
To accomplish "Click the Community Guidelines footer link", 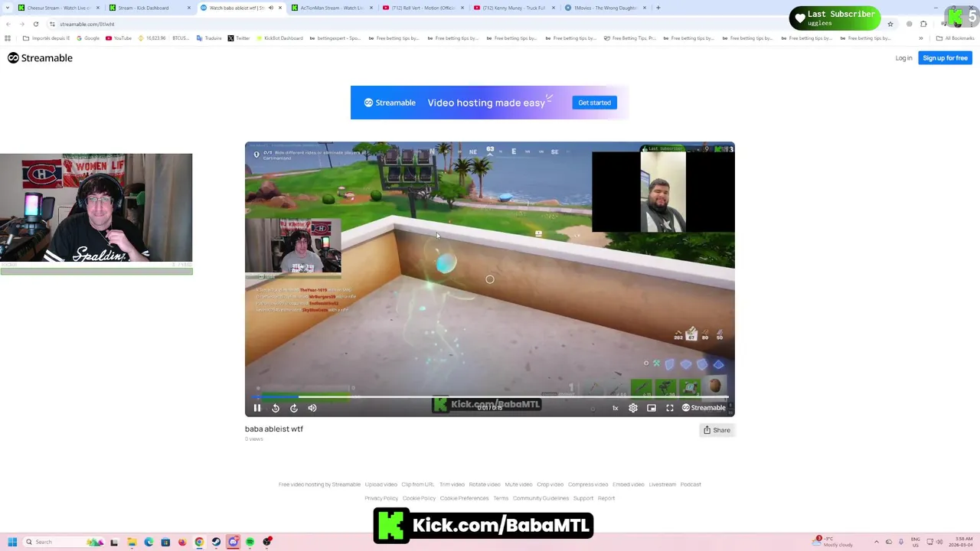I will (541, 498).
